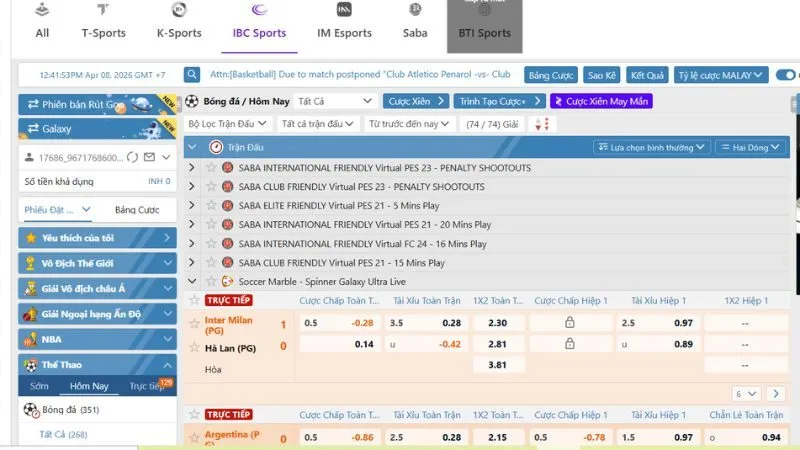Star SABA INTERNATIONAL FRIENDLY 20 Mins Play
This screenshot has height=450, width=800.
coord(211,224)
